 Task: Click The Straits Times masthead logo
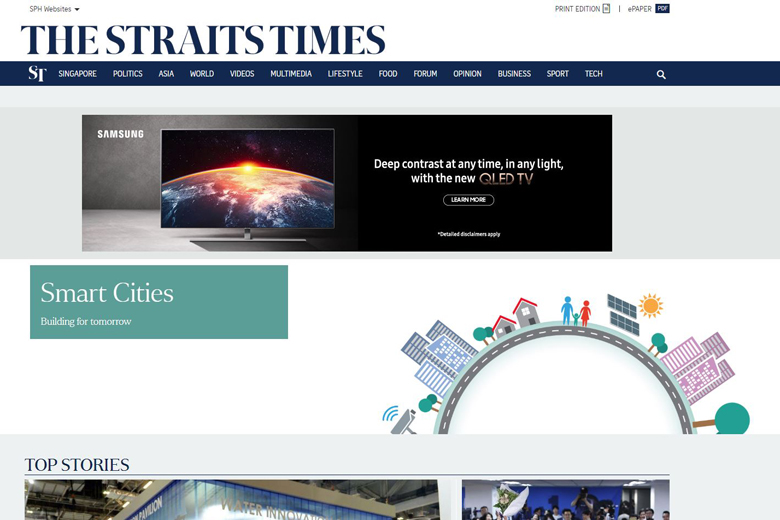tap(203, 40)
